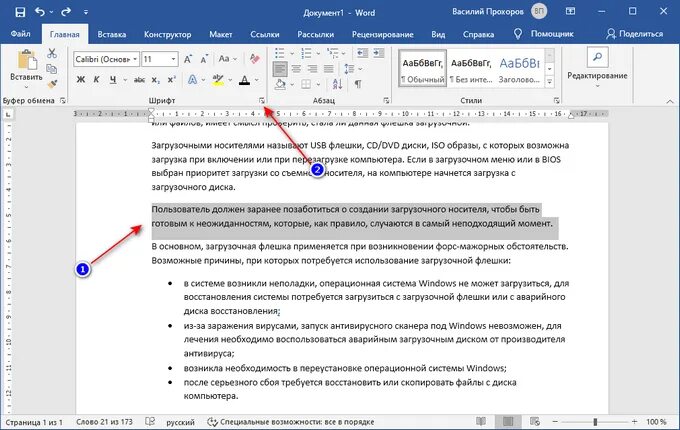The width and height of the screenshot is (680, 430).
Task: Align the text to the right
Action: [312, 68]
